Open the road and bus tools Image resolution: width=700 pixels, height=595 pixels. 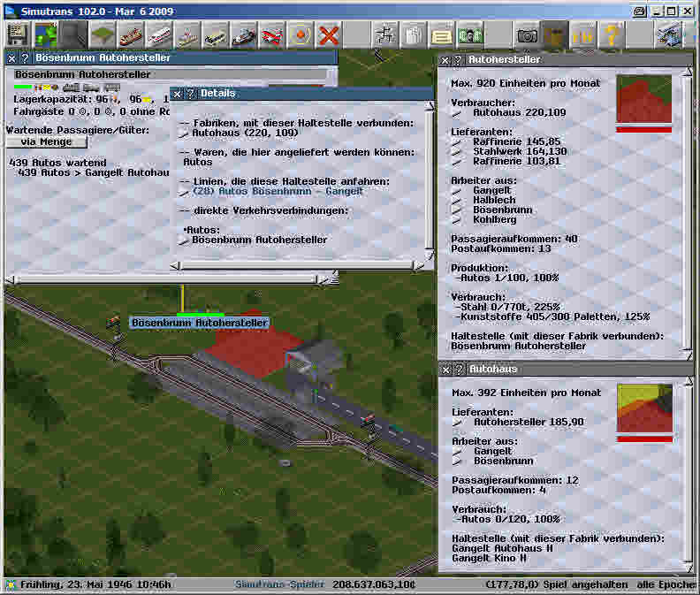point(215,35)
